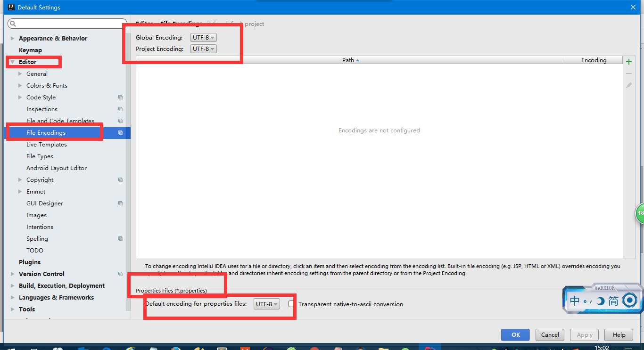Expand the General node arrow
Image resolution: width=644 pixels, height=350 pixels.
coord(20,74)
